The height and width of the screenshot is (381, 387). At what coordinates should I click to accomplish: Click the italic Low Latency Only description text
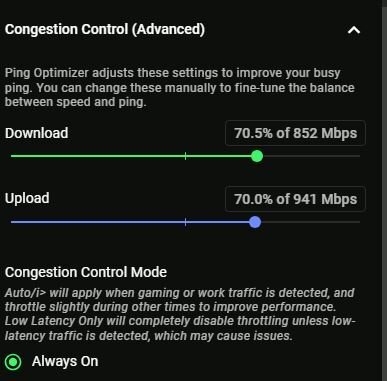point(180,328)
